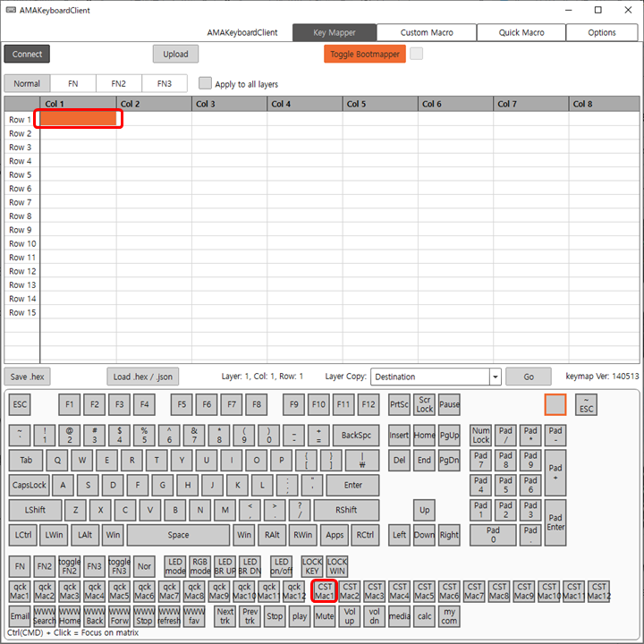644x644 pixels.
Task: Choose the Mute key
Action: [x=325, y=616]
